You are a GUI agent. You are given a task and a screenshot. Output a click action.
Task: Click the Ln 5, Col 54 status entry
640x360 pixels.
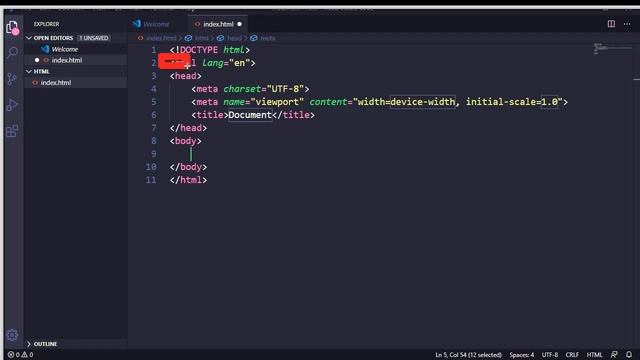pyautogui.click(x=468, y=355)
